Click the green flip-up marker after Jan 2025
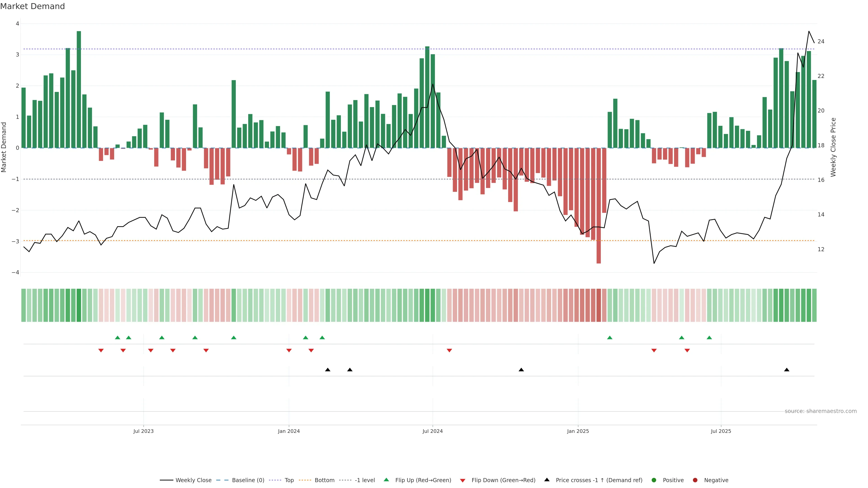 610,338
